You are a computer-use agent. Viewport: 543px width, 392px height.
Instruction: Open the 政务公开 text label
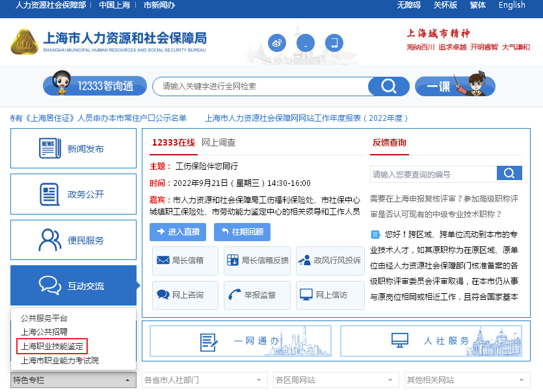pyautogui.click(x=86, y=194)
